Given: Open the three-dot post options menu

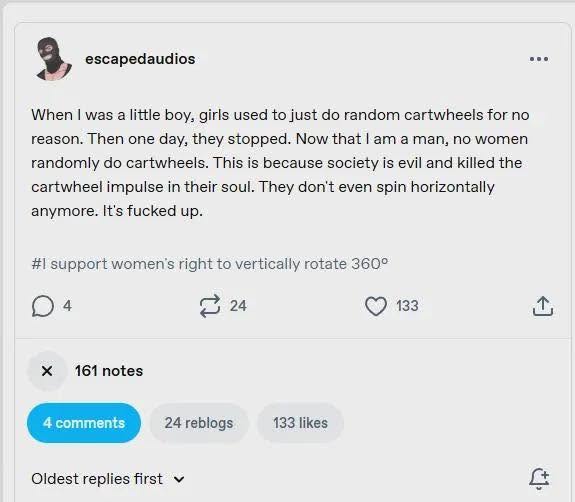Looking at the screenshot, I should (x=539, y=59).
